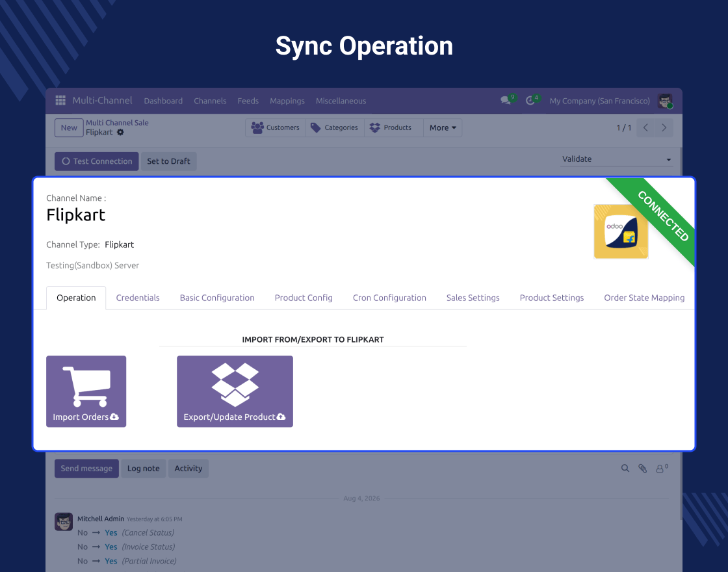Viewport: 728px width, 572px height.
Task: Click the Testing(Sandbox) Server text
Action: click(x=93, y=266)
